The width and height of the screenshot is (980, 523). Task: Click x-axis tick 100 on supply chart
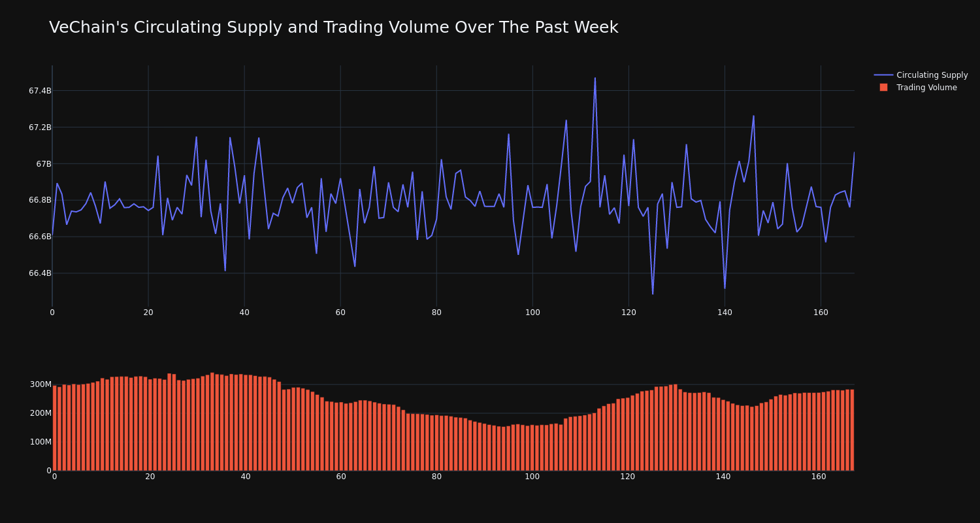point(532,312)
